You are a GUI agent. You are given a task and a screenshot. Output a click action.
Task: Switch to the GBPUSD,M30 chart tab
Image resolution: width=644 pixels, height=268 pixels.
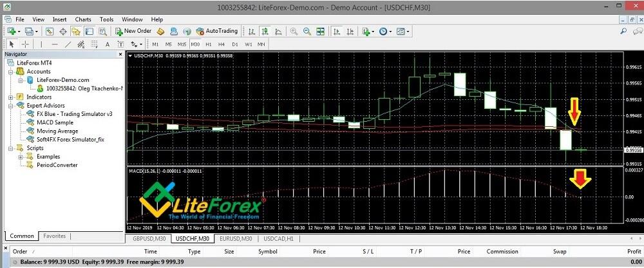point(149,238)
